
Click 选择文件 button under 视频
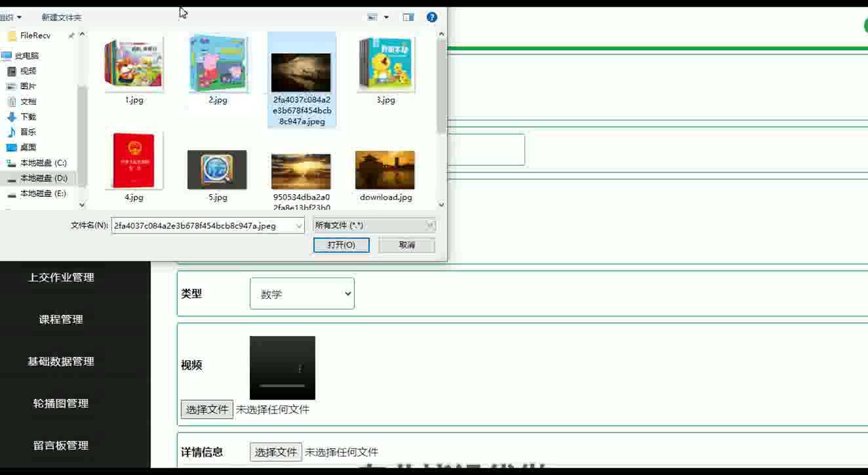point(207,409)
